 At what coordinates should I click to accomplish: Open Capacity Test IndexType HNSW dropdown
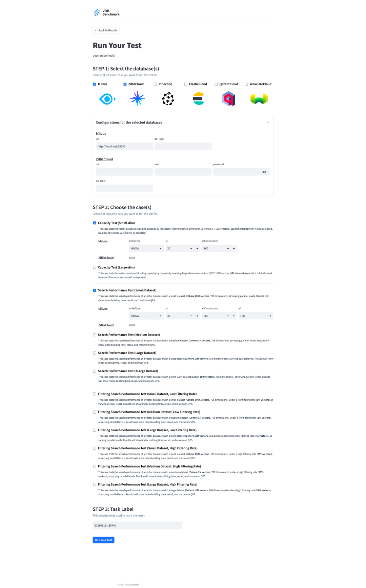146,249
